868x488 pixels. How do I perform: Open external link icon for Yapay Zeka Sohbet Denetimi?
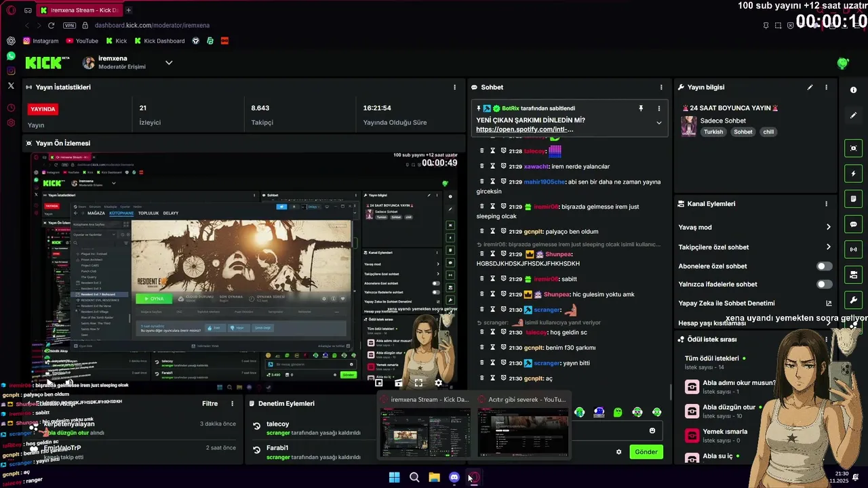click(829, 304)
